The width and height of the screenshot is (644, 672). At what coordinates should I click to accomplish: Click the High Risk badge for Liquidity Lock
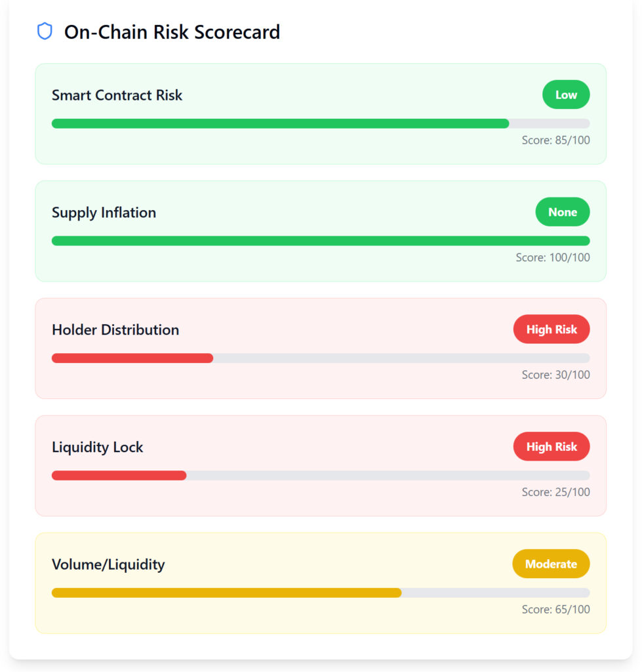pyautogui.click(x=551, y=447)
